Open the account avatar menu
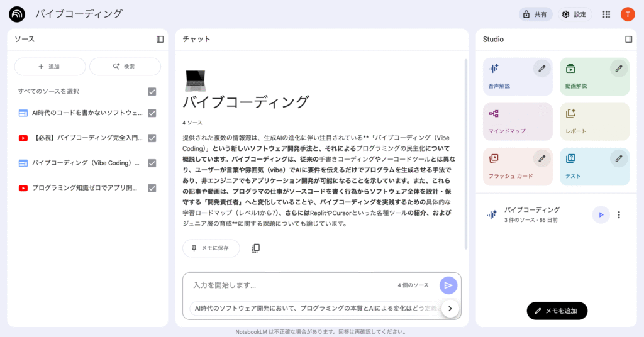The width and height of the screenshot is (644, 337). (x=627, y=14)
